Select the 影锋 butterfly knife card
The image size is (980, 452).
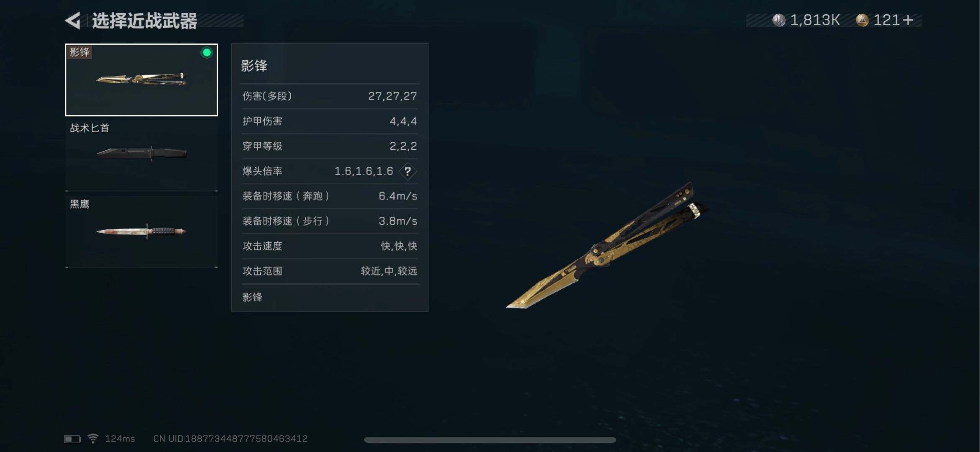[x=141, y=80]
